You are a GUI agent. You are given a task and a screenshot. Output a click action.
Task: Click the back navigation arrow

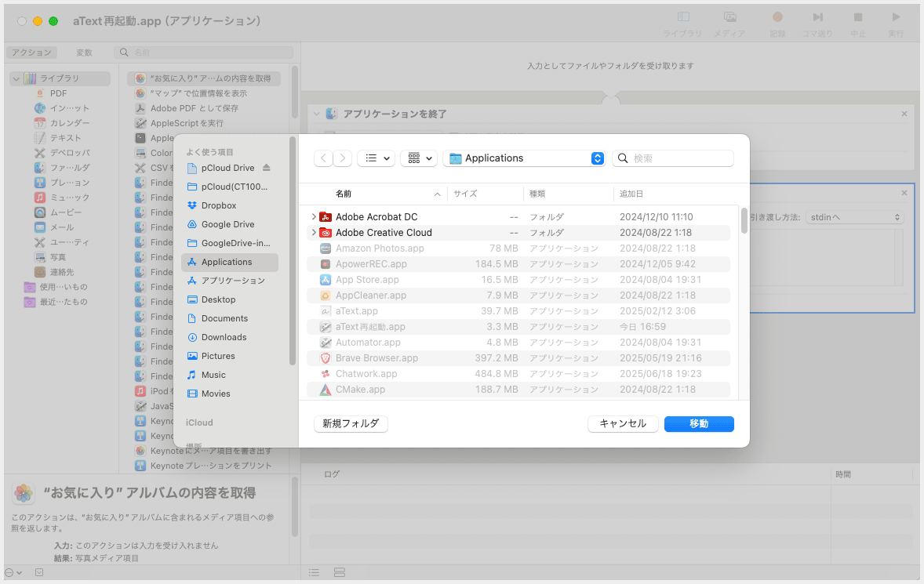pos(323,158)
